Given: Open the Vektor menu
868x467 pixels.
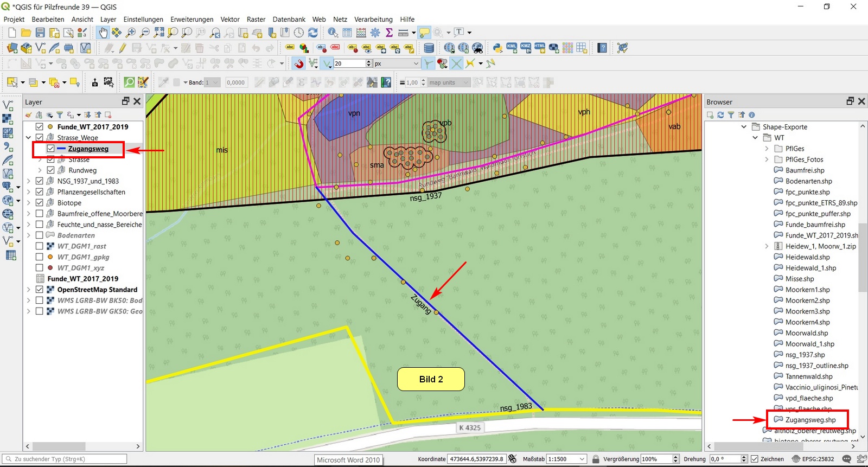Looking at the screenshot, I should [229, 19].
